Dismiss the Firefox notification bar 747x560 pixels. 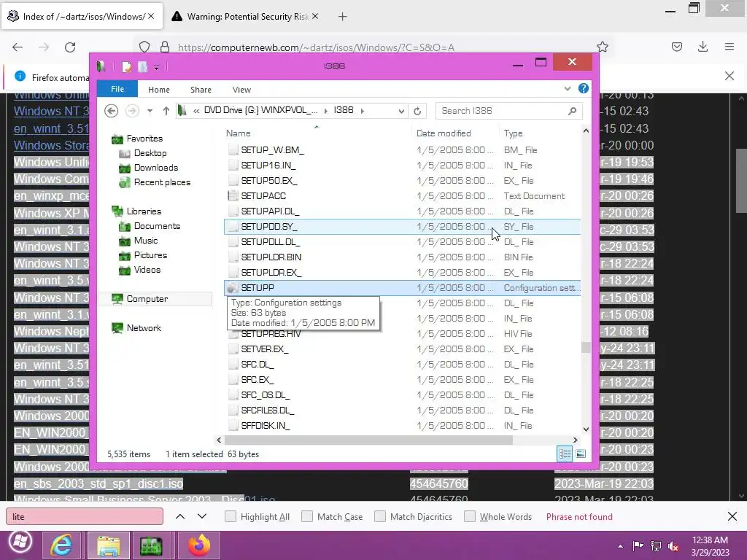click(x=729, y=76)
